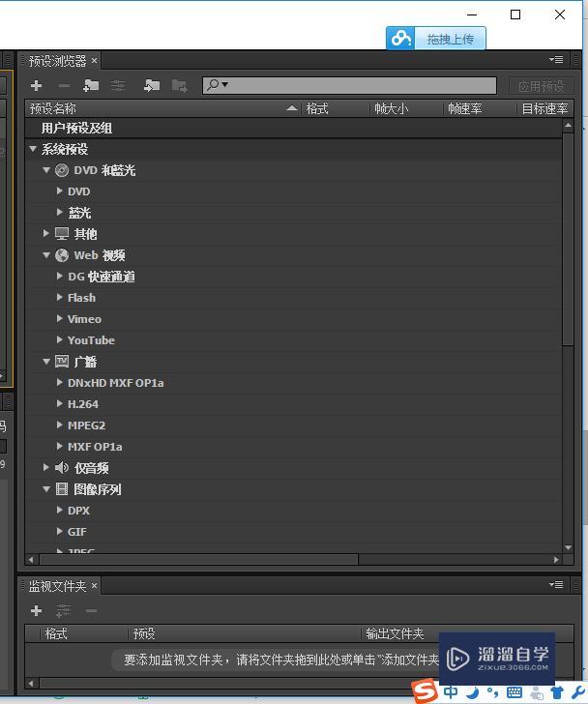Expand the 其他 category
The width and height of the screenshot is (588, 704).
click(45, 233)
